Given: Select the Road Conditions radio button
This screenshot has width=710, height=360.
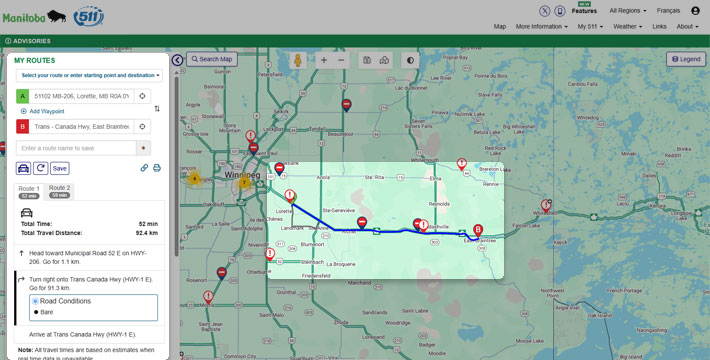Looking at the screenshot, I should [x=35, y=301].
